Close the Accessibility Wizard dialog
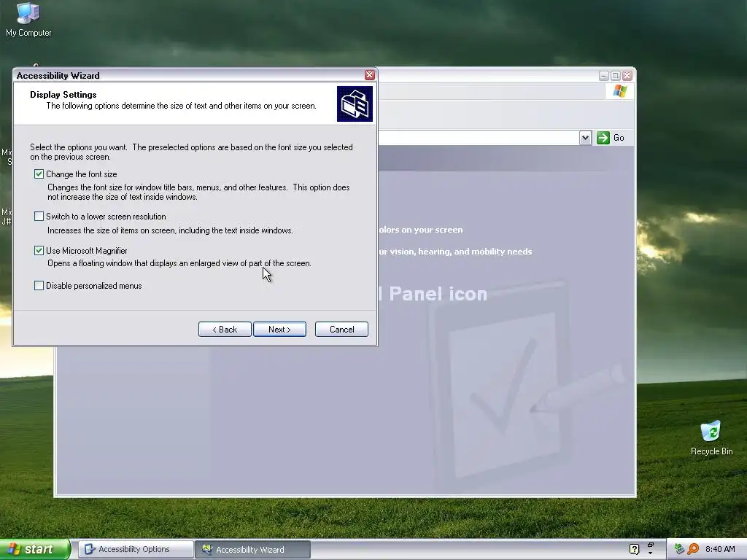Image resolution: width=747 pixels, height=560 pixels. pyautogui.click(x=370, y=75)
